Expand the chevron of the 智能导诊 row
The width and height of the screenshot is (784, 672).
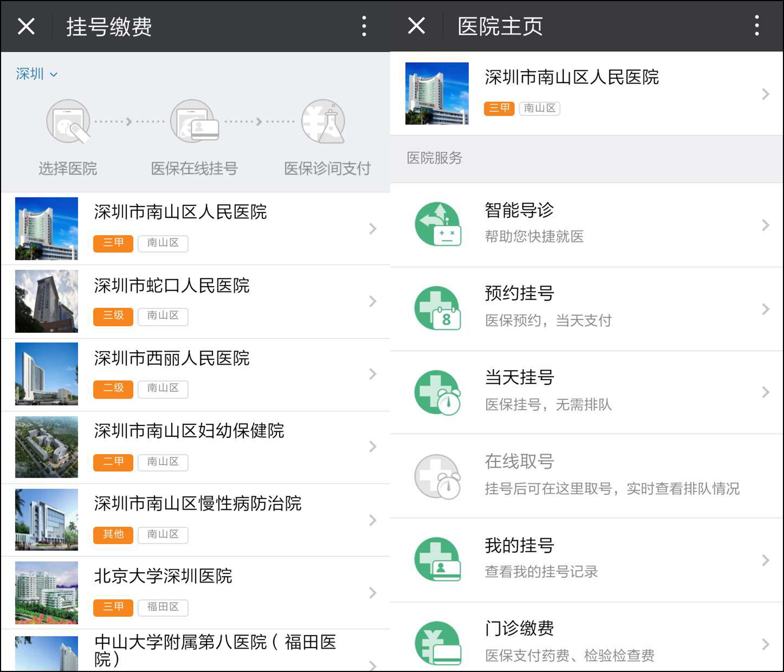[766, 225]
